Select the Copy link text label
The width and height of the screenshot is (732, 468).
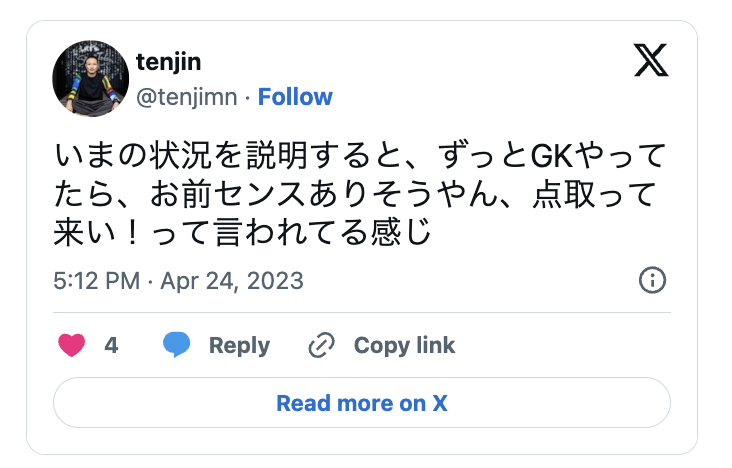click(404, 346)
